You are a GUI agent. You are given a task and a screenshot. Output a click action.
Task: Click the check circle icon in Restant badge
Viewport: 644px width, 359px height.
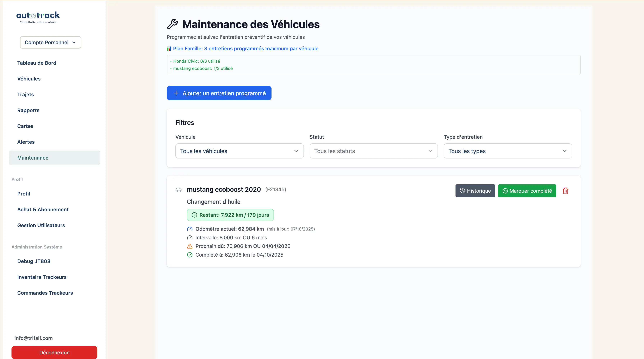pos(194,215)
